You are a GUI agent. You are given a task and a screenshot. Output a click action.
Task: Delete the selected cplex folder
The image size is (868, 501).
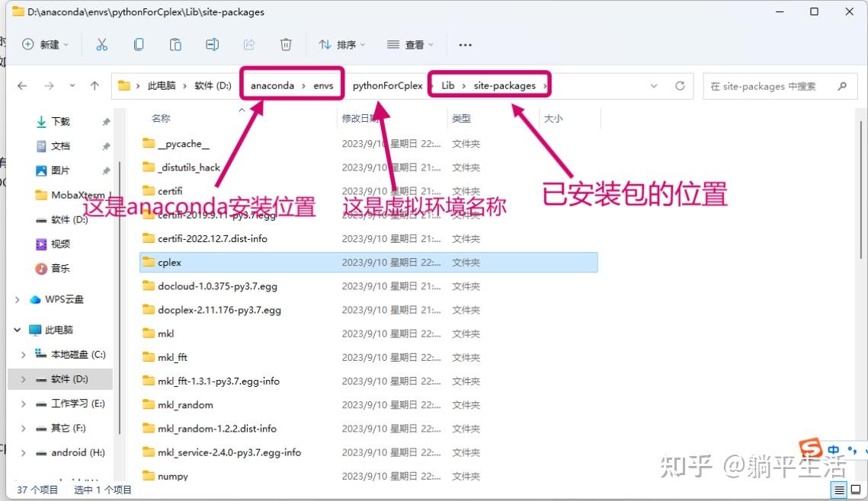tap(286, 45)
